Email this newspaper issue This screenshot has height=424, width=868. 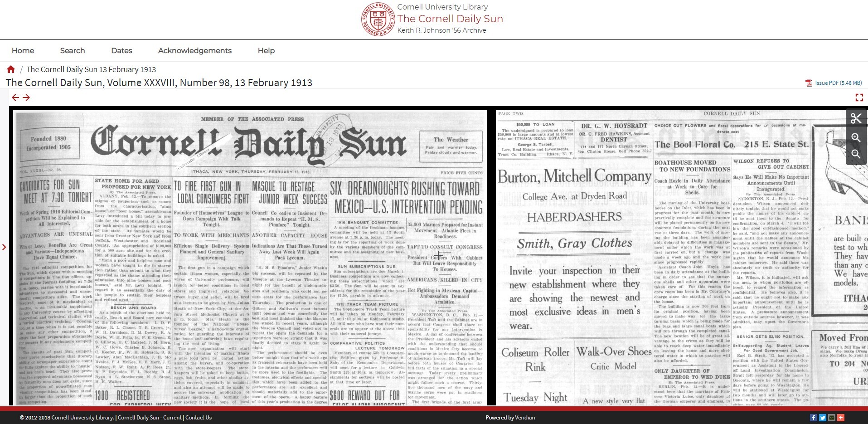[x=831, y=417]
